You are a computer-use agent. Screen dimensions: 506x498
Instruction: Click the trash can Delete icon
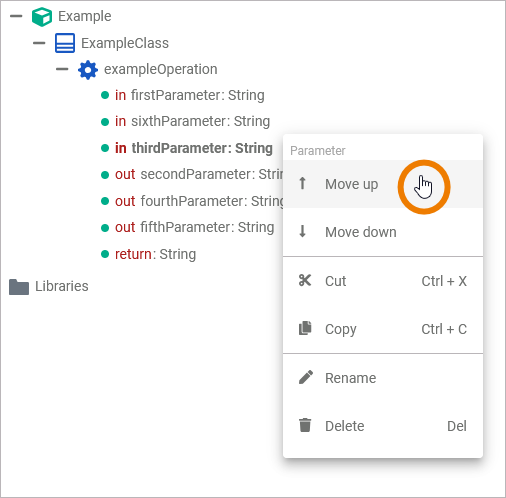(305, 425)
